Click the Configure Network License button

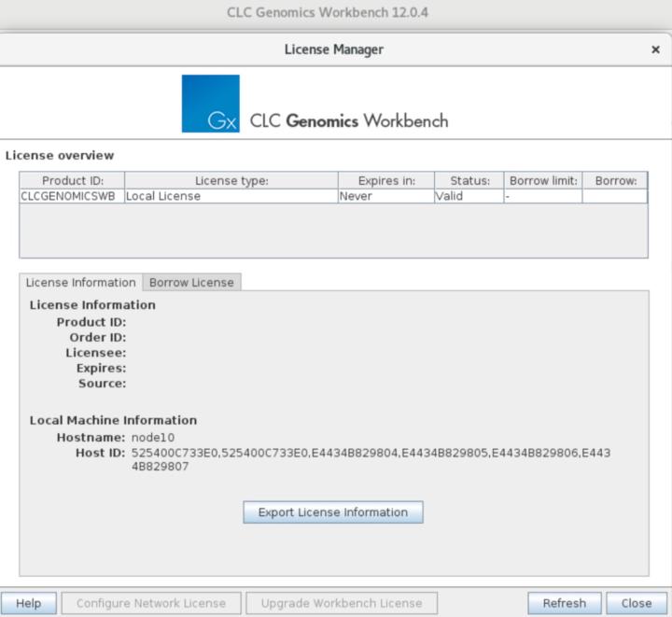point(151,603)
